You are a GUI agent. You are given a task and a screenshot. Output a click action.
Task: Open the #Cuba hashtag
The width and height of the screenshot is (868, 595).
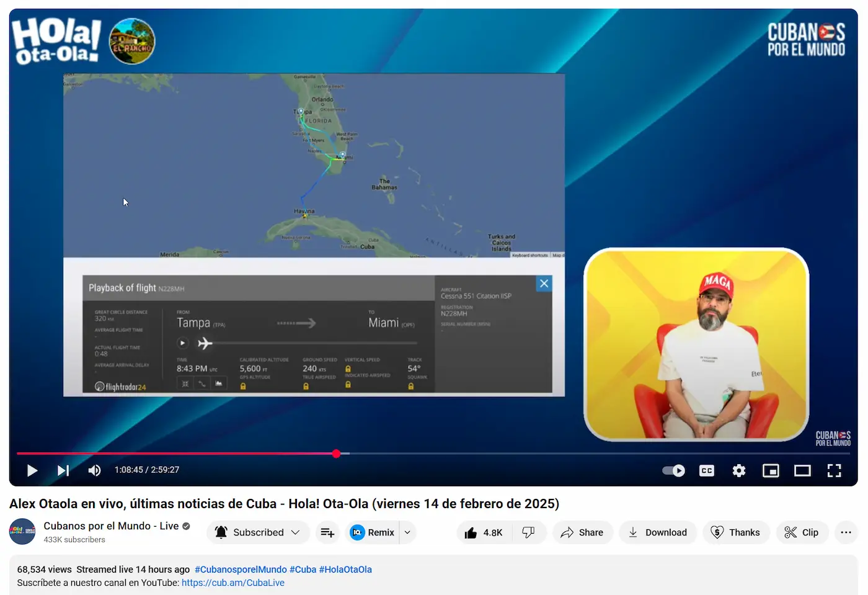[303, 569]
